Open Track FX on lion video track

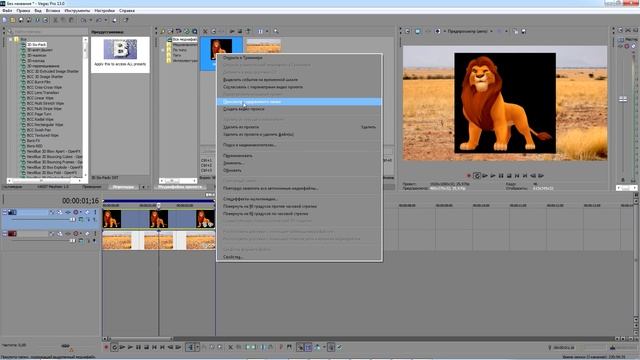[68, 212]
